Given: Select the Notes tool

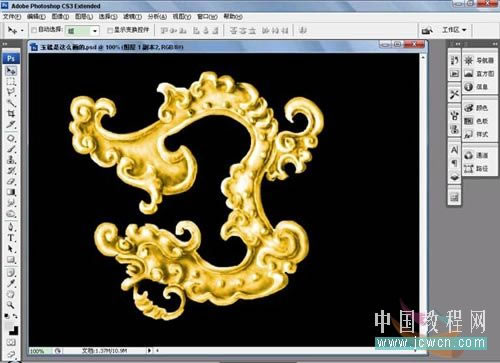Looking at the screenshot, I should [x=11, y=273].
